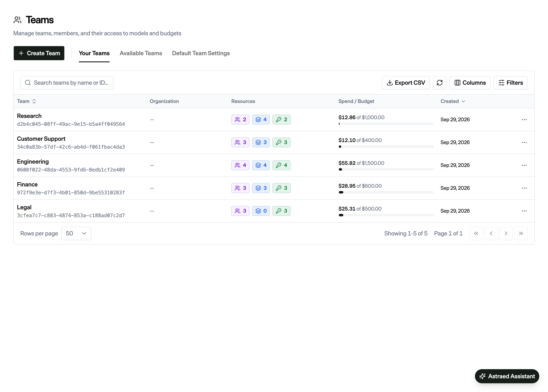Click the Resources column header

tap(243, 101)
